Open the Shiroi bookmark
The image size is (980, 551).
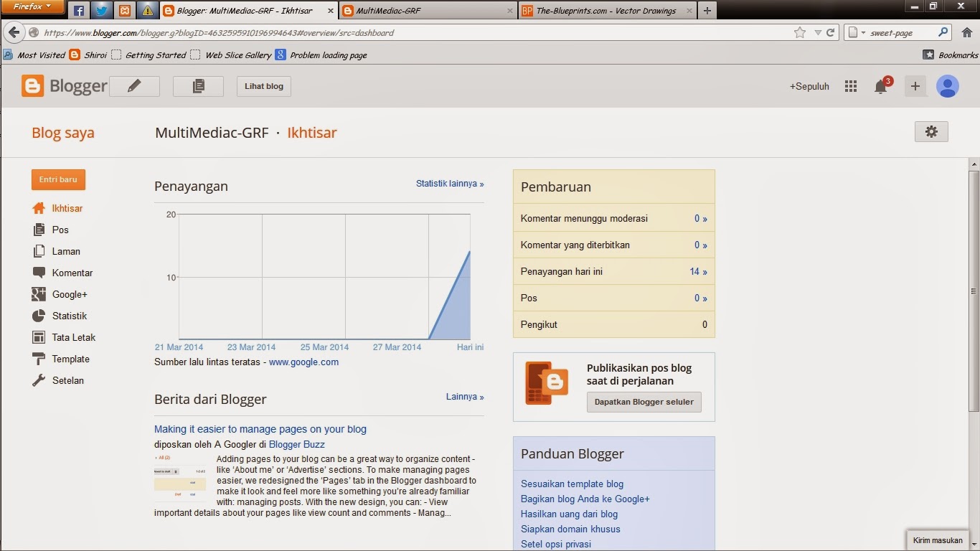(88, 55)
